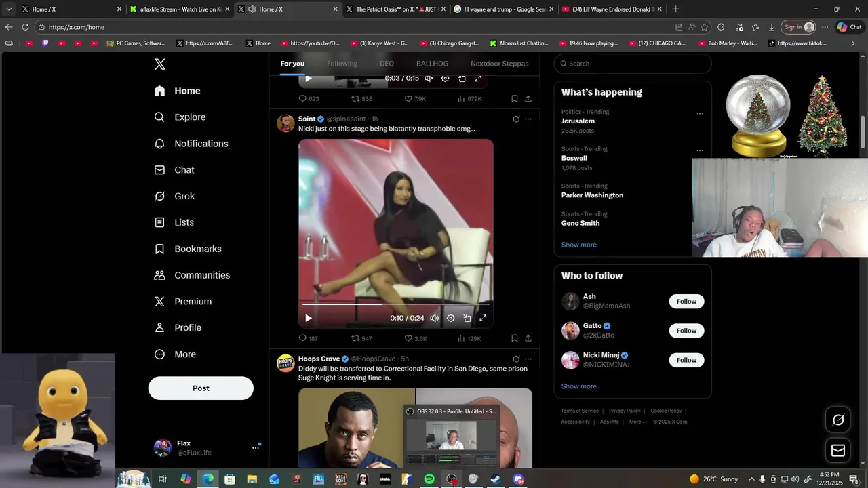Bookmark the Saint post
The image size is (868, 488).
pyautogui.click(x=515, y=338)
